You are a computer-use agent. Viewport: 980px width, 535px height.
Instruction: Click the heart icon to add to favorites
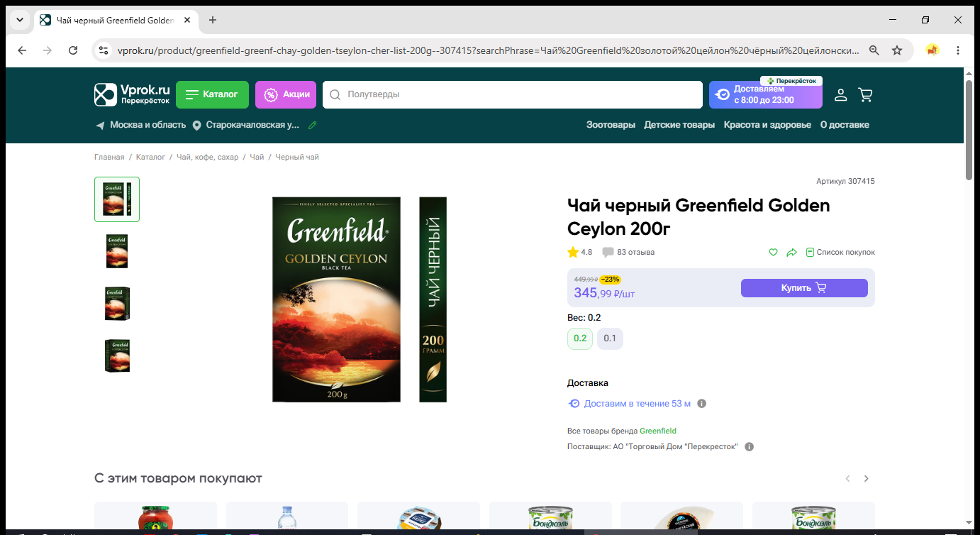774,252
